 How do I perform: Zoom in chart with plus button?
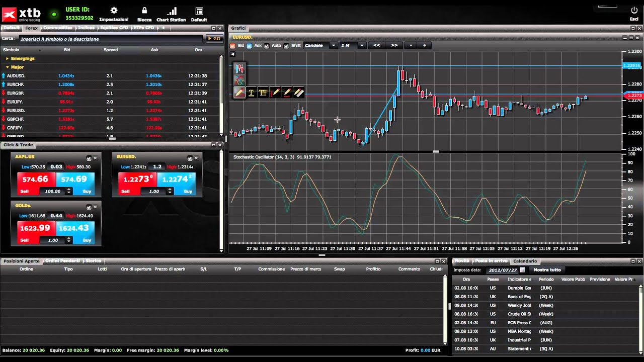pos(425,45)
